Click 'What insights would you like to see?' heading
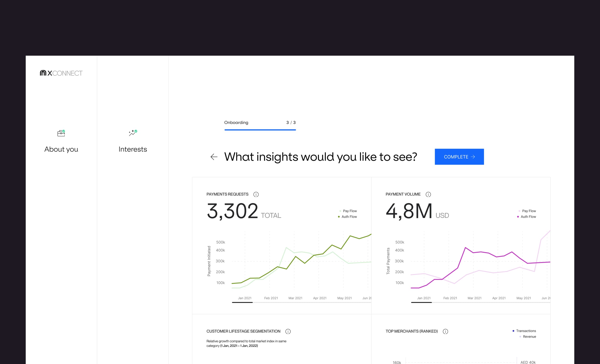The height and width of the screenshot is (364, 600). (320, 157)
